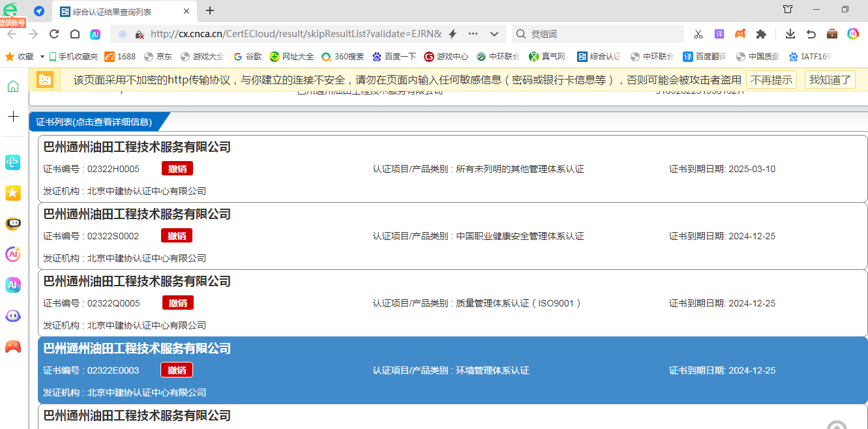Open the 1688 bookmark
Viewport: 868px width, 429px height.
[x=120, y=57]
